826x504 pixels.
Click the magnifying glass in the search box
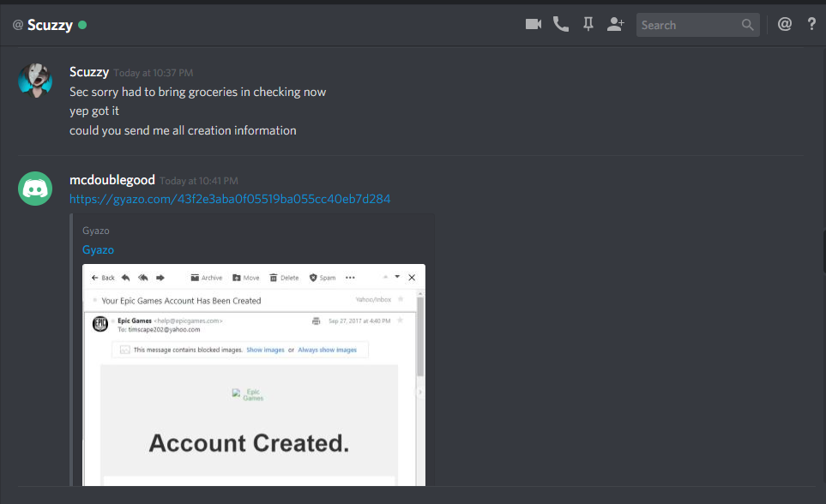click(x=747, y=25)
